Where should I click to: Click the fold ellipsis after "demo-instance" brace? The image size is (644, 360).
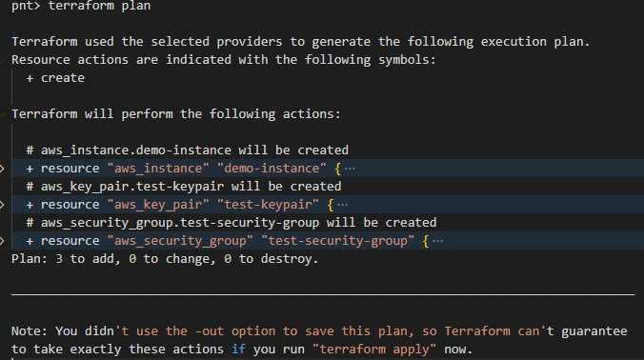tap(350, 169)
